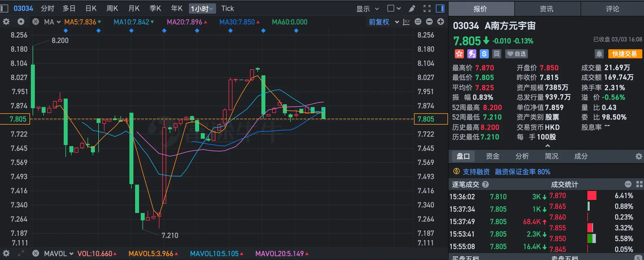The width and height of the screenshot is (644, 260).
Task: Open the notes icon beside 自选
Action: pos(496,54)
